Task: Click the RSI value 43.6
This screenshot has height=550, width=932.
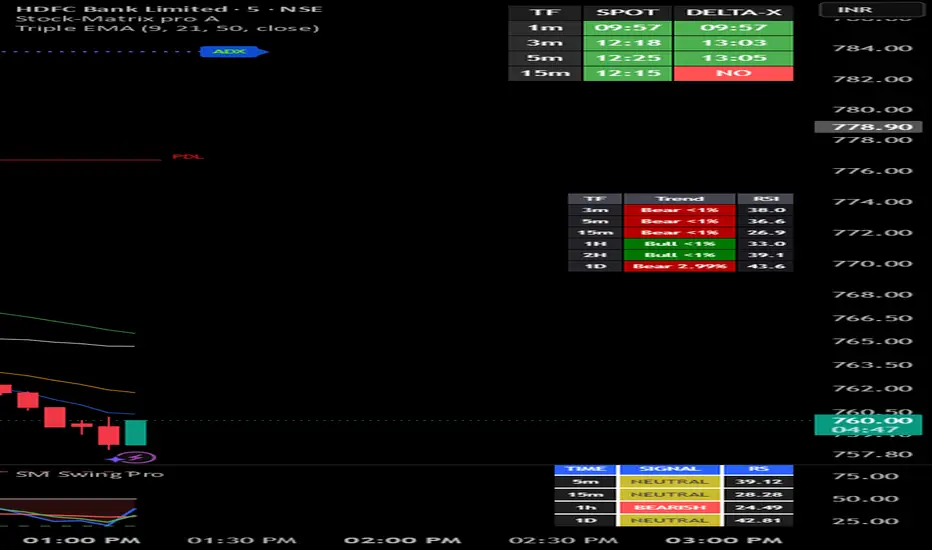Action: coord(765,266)
